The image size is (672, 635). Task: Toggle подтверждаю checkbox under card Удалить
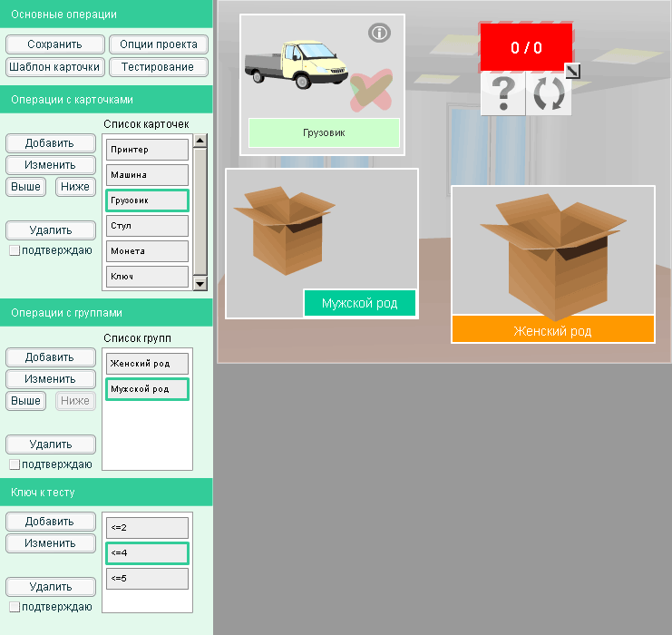15,250
